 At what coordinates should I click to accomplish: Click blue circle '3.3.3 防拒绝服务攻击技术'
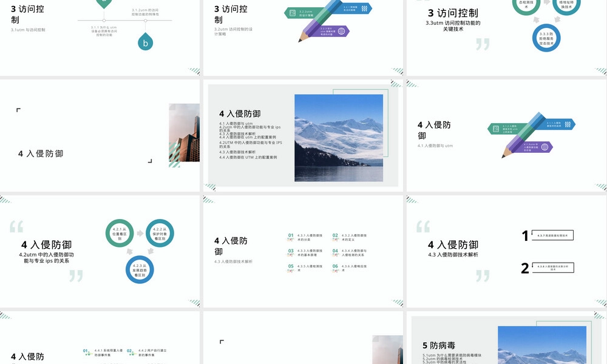pos(546,38)
